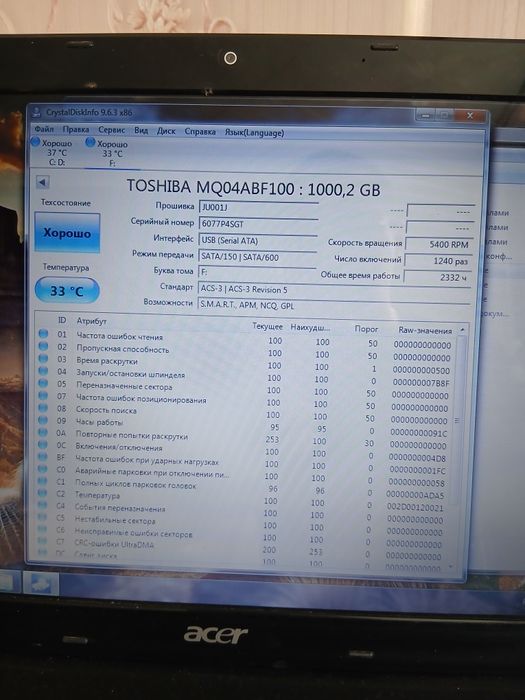Image resolution: width=525 pixels, height=700 pixels.
Task: Click status icon of attribute 0A
Action: point(43,432)
